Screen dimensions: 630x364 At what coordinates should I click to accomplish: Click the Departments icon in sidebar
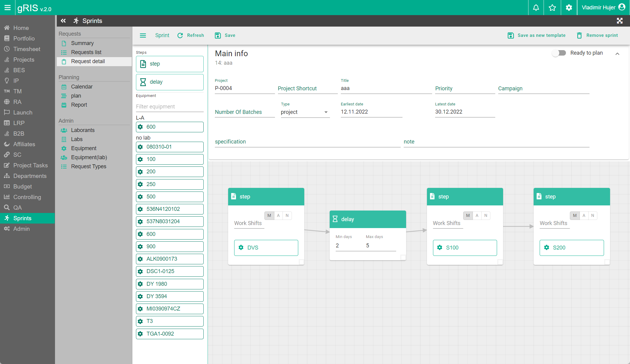tap(7, 176)
